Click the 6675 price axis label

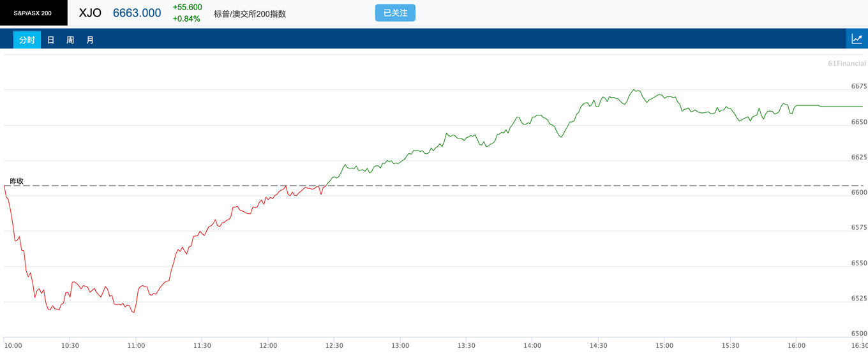coord(859,86)
